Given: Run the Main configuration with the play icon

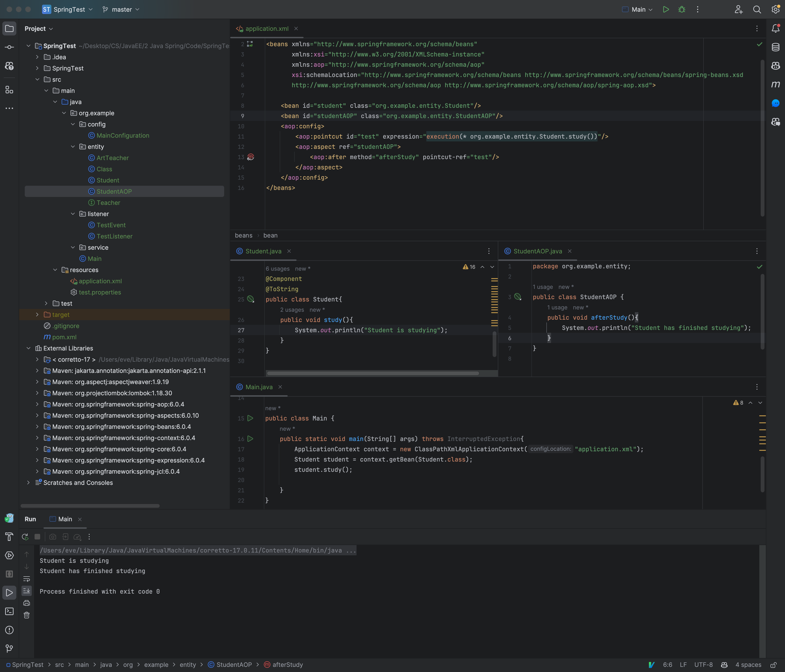Looking at the screenshot, I should [x=666, y=10].
